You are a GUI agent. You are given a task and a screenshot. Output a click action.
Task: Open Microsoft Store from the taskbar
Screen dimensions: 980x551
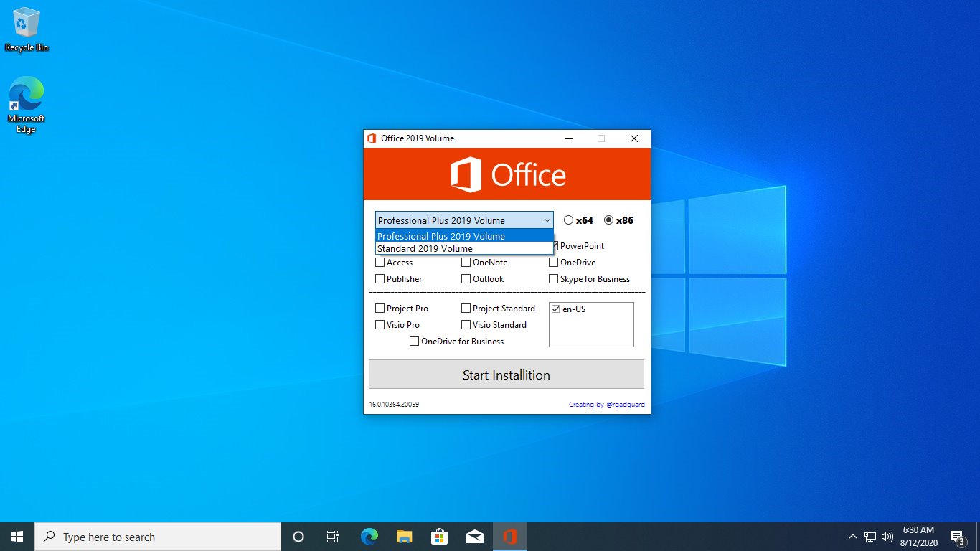(x=439, y=536)
